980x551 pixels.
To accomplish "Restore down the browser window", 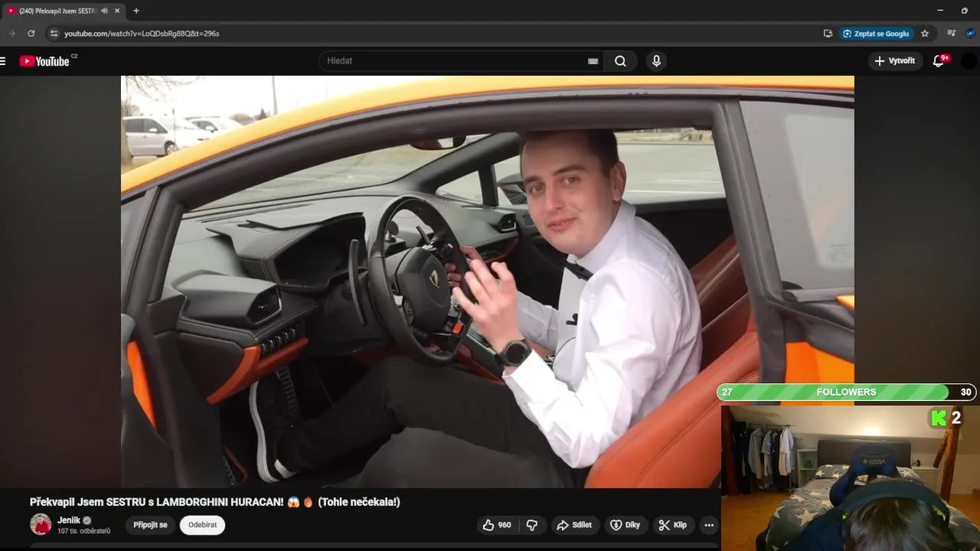I will tap(965, 11).
